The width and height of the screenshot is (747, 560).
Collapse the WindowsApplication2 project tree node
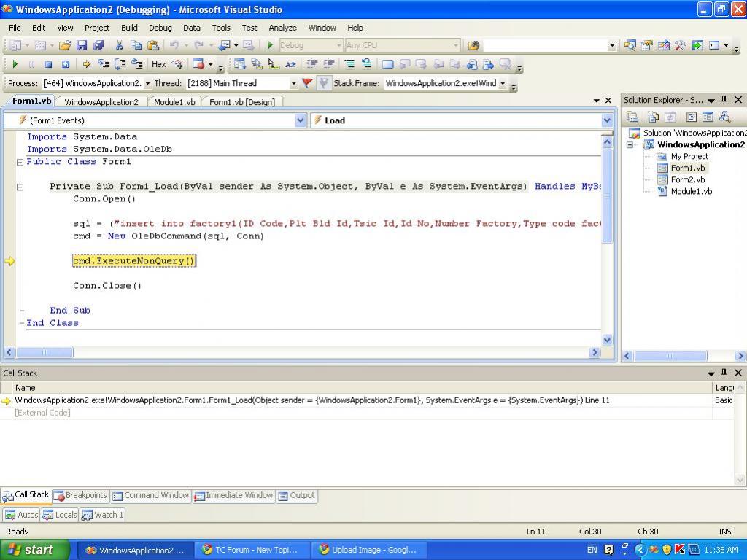(x=630, y=145)
